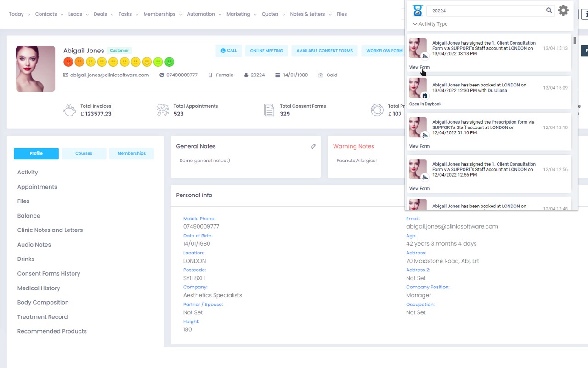588x368 pixels.
Task: Open the Marketing dropdown menu
Action: coord(238,14)
